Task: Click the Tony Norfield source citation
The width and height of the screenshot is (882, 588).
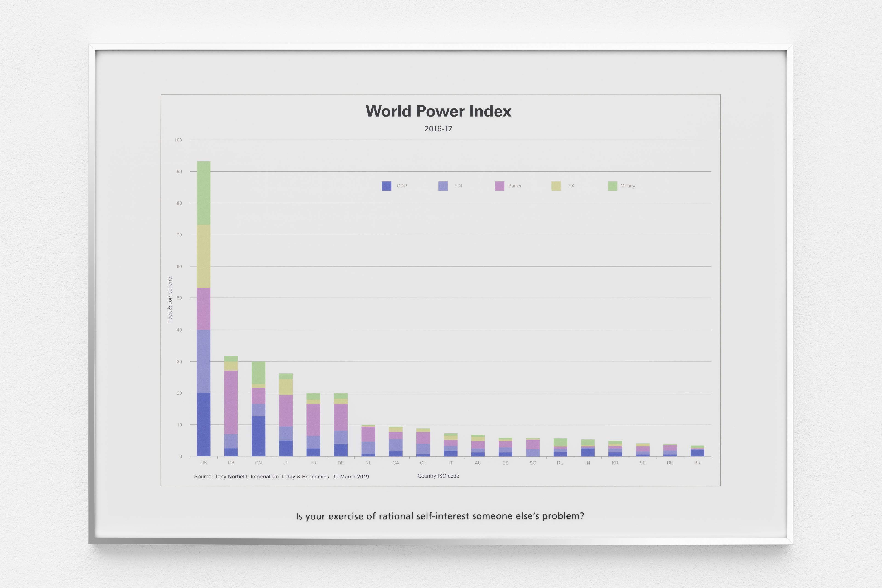Action: click(x=281, y=477)
